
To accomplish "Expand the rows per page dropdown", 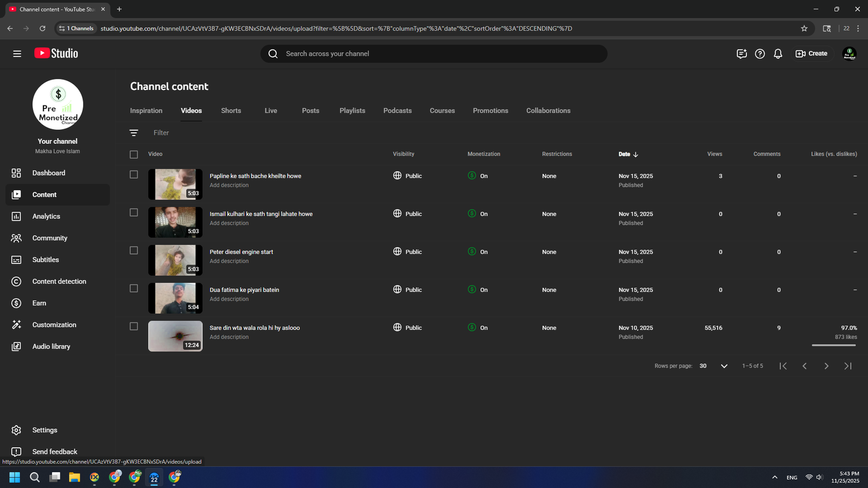I will tap(724, 366).
